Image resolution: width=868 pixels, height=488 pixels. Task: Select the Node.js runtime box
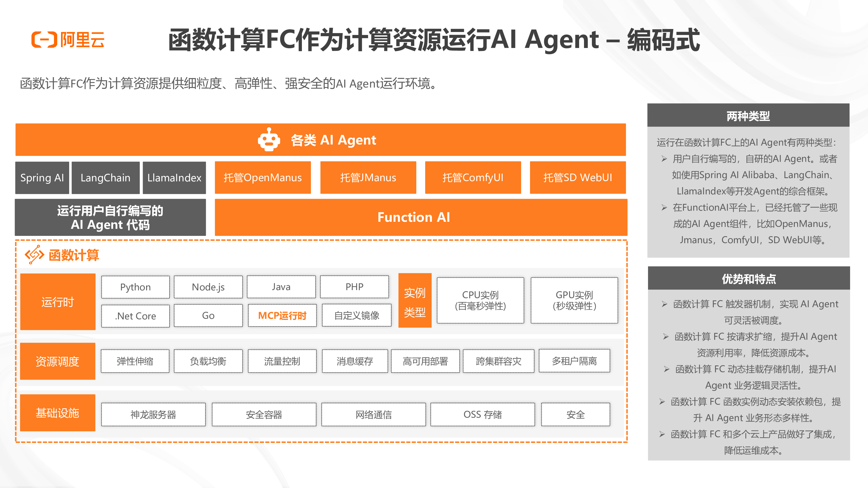tap(208, 287)
